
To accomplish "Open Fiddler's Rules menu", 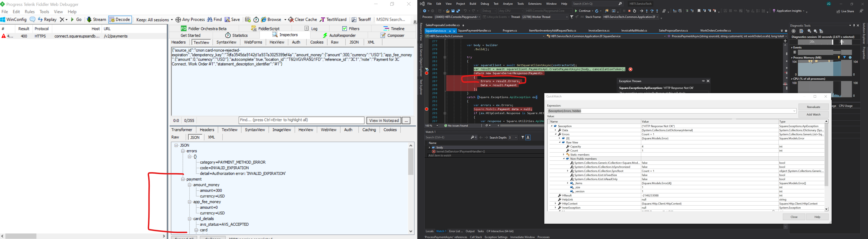I will (x=30, y=12).
